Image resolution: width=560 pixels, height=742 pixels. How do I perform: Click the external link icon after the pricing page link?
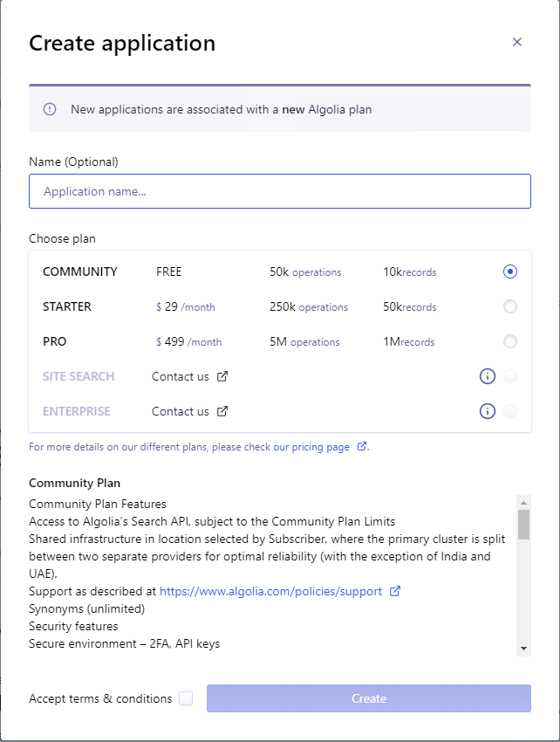point(362,446)
